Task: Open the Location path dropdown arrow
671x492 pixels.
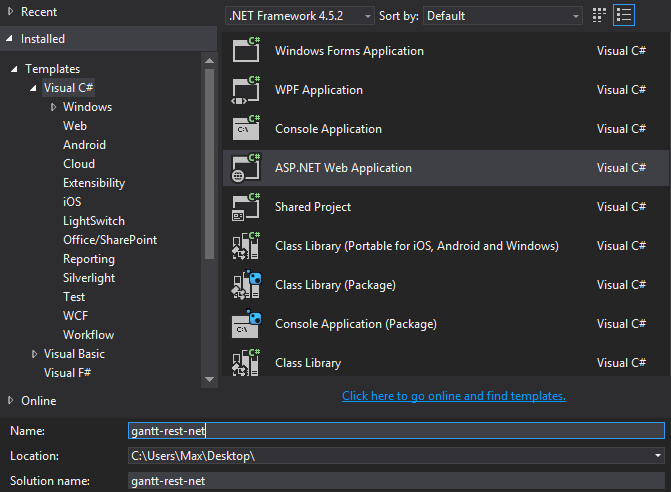Action: pyautogui.click(x=658, y=456)
